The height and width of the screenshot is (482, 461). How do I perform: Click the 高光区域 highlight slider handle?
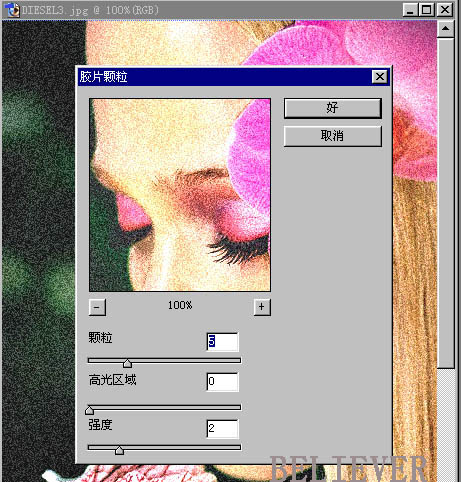[89, 410]
